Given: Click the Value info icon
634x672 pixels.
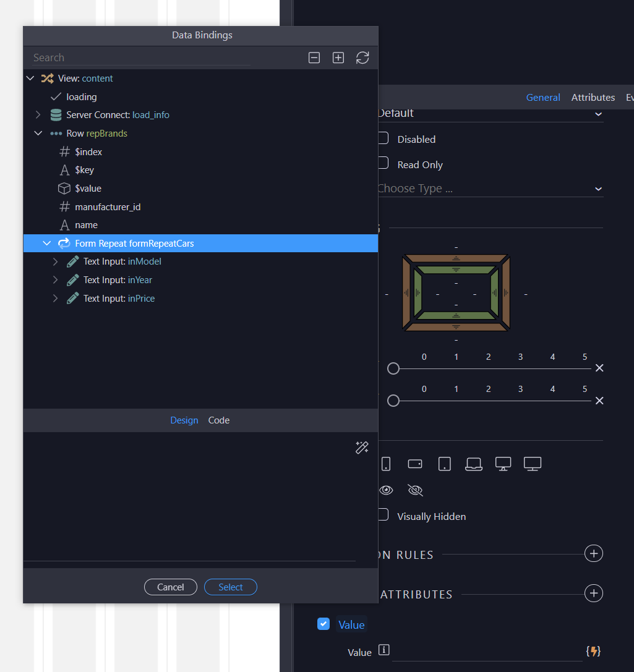Looking at the screenshot, I should (384, 650).
